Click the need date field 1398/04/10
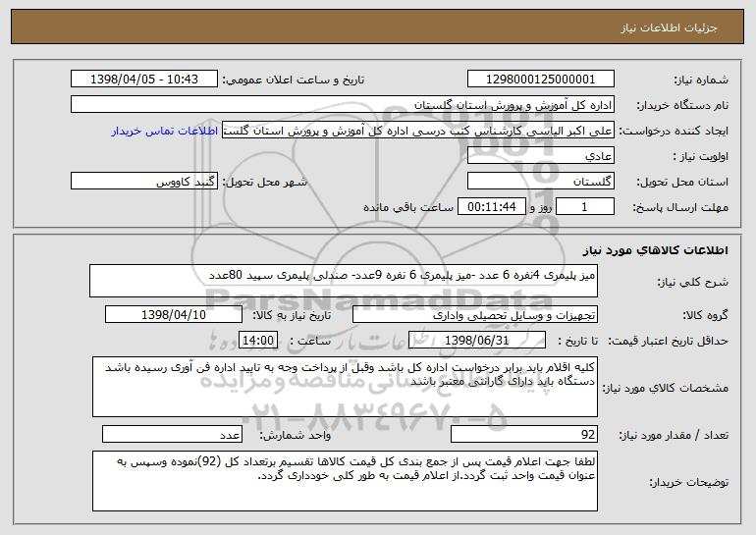 [x=174, y=314]
